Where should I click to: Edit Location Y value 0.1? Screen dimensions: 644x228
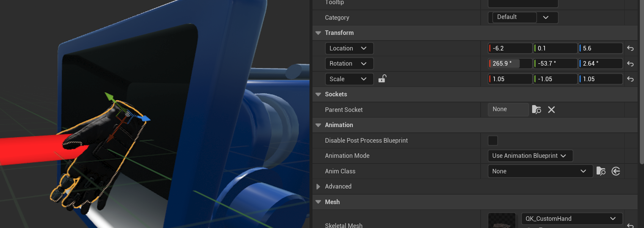(555, 48)
